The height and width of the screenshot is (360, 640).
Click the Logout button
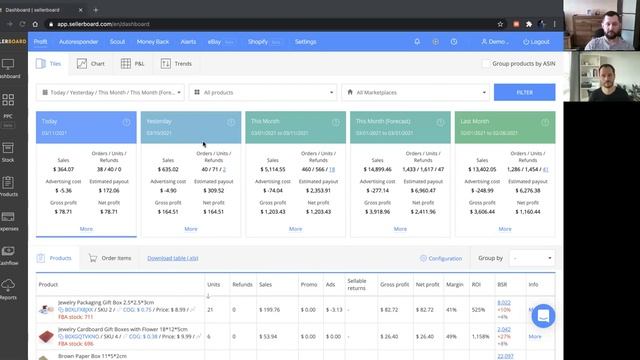[x=536, y=42]
